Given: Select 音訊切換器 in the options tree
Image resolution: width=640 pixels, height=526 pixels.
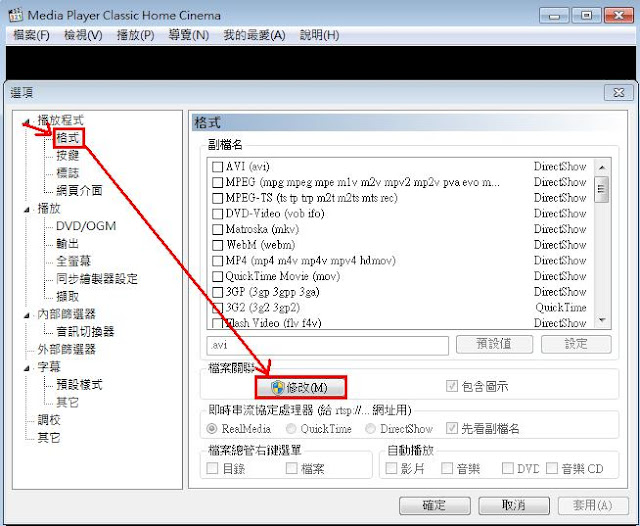Looking at the screenshot, I should (85, 331).
